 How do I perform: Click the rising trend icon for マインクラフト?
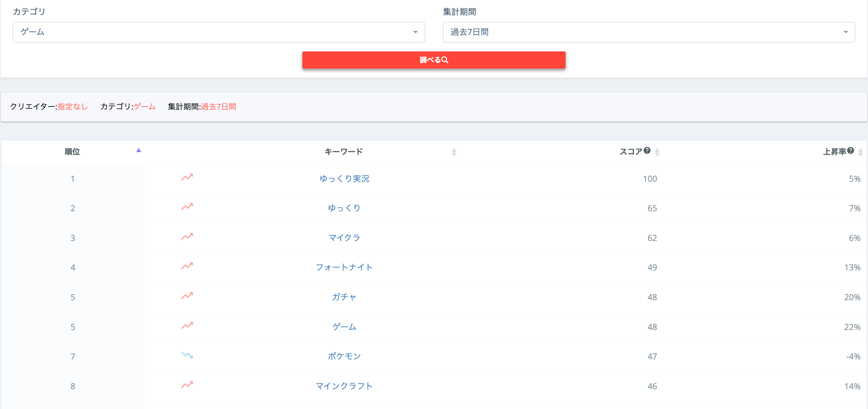pos(187,385)
